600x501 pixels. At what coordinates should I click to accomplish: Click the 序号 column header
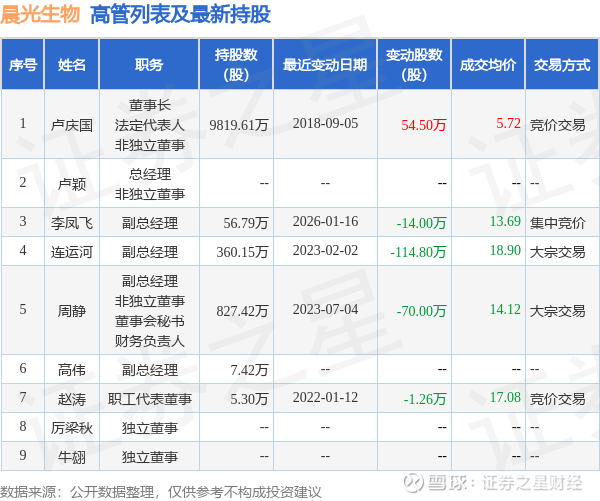[x=23, y=64]
